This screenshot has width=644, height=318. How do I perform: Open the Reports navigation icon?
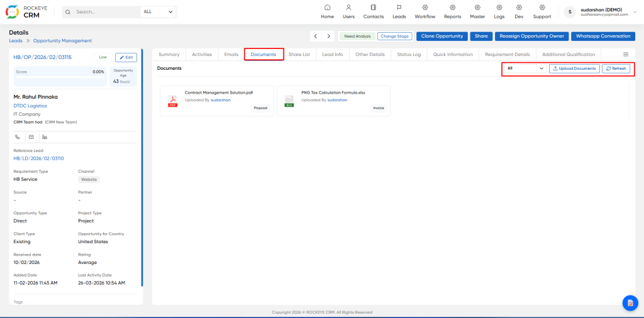coord(453,8)
